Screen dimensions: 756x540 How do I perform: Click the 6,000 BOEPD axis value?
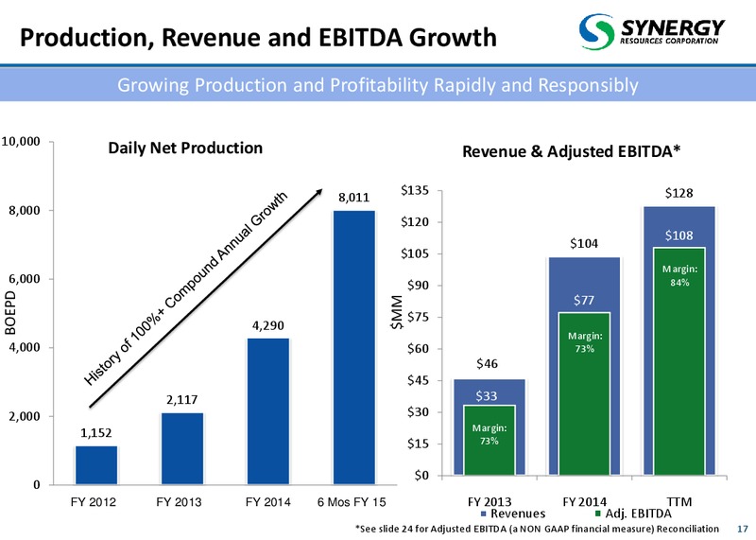[25, 279]
